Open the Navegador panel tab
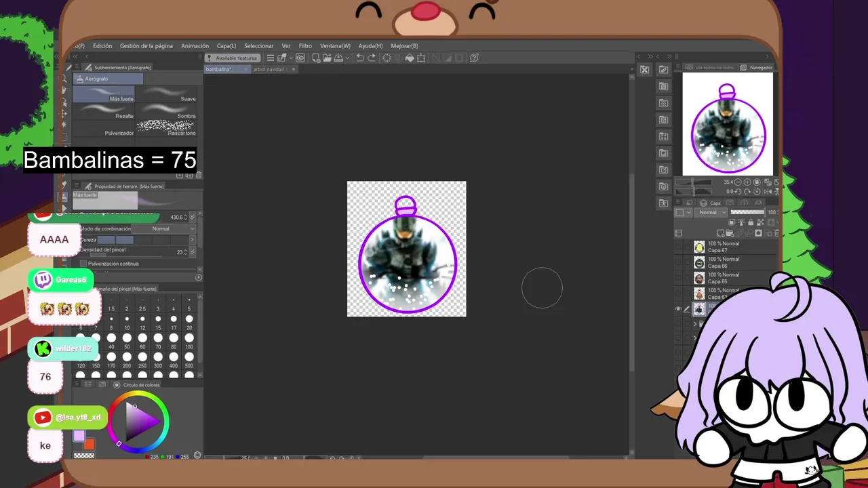Image resolution: width=868 pixels, height=488 pixels. (757, 68)
